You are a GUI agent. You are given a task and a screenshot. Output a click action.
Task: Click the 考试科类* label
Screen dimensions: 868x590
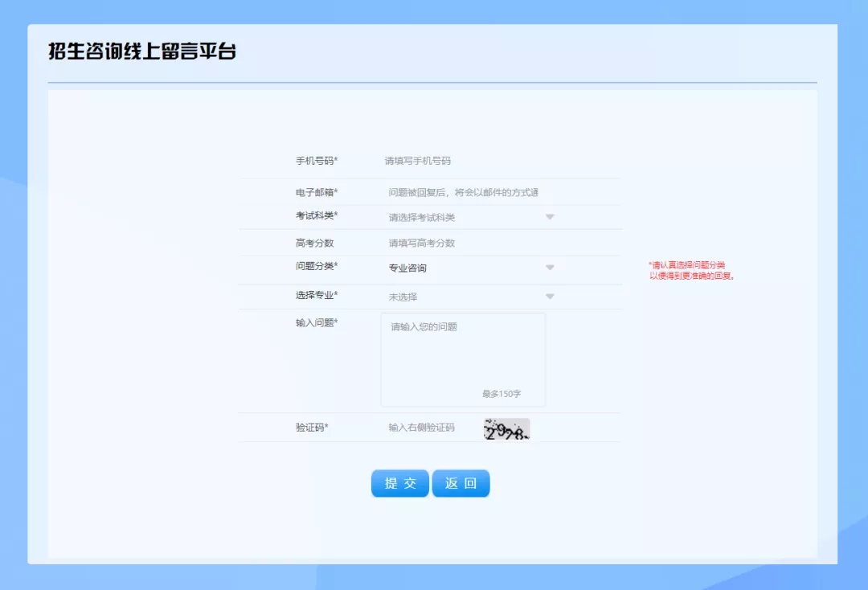(317, 216)
